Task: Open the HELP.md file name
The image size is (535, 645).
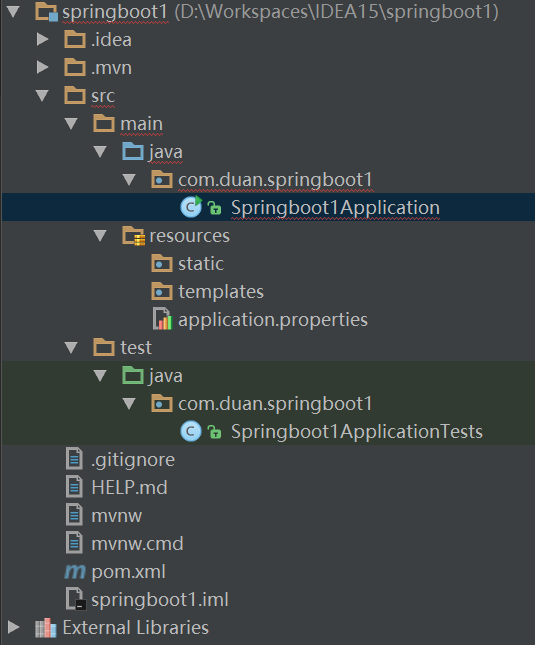Action: click(130, 487)
